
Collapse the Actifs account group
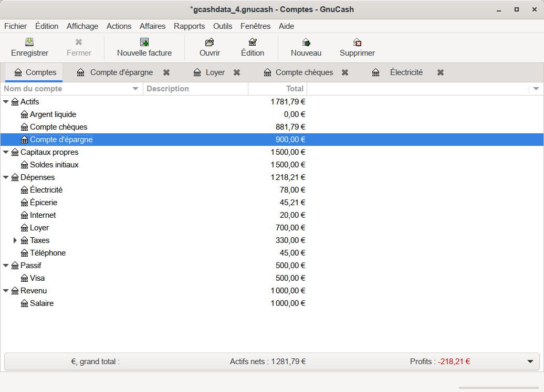coord(6,102)
